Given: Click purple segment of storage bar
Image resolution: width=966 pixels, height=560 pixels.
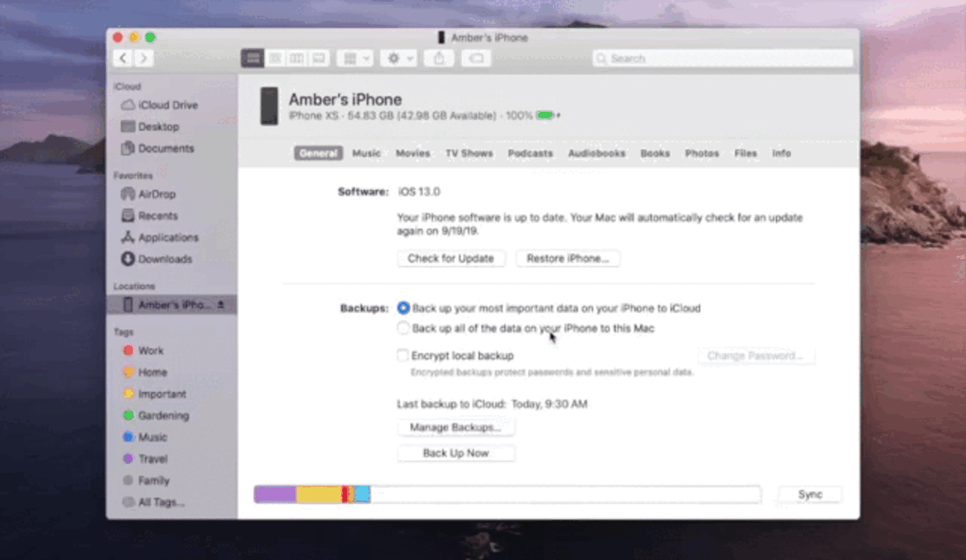Looking at the screenshot, I should click(x=275, y=495).
